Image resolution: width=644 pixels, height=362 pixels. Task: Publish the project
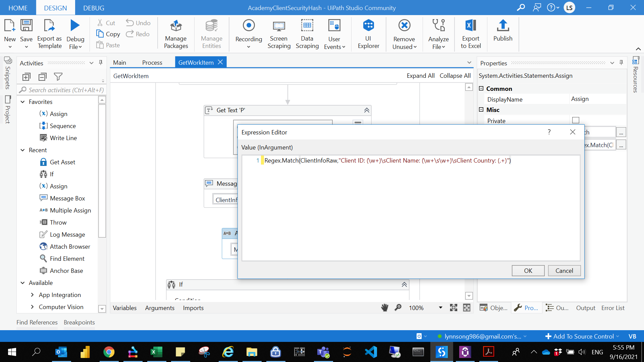coord(503,31)
